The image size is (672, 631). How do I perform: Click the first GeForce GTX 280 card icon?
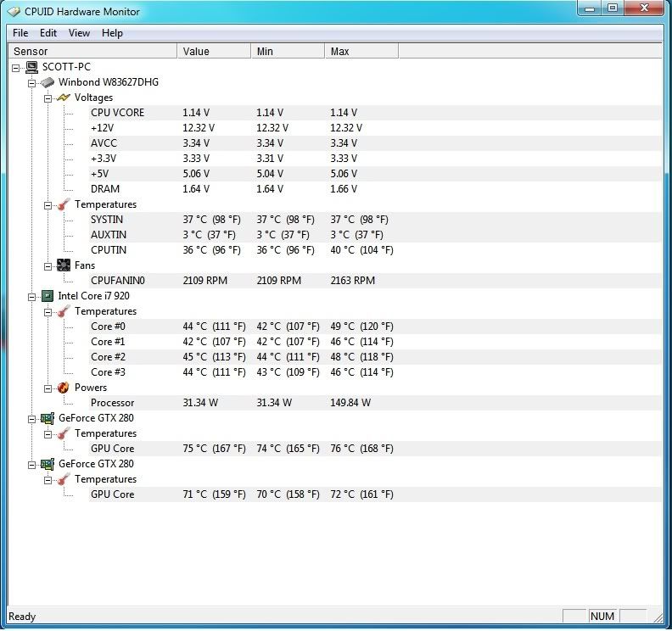[48, 418]
